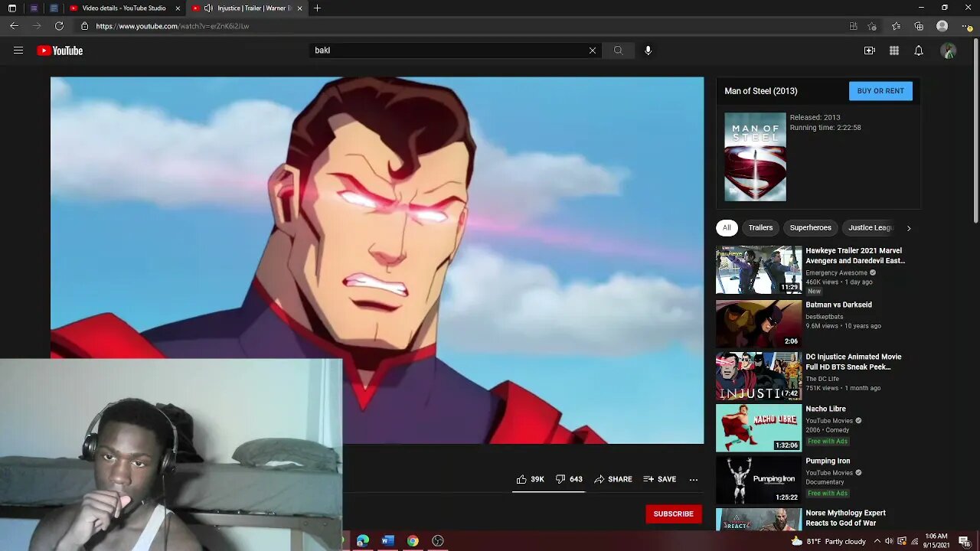Image resolution: width=980 pixels, height=551 pixels.
Task: Open the YouTube guide hamburger menu
Action: [18, 51]
